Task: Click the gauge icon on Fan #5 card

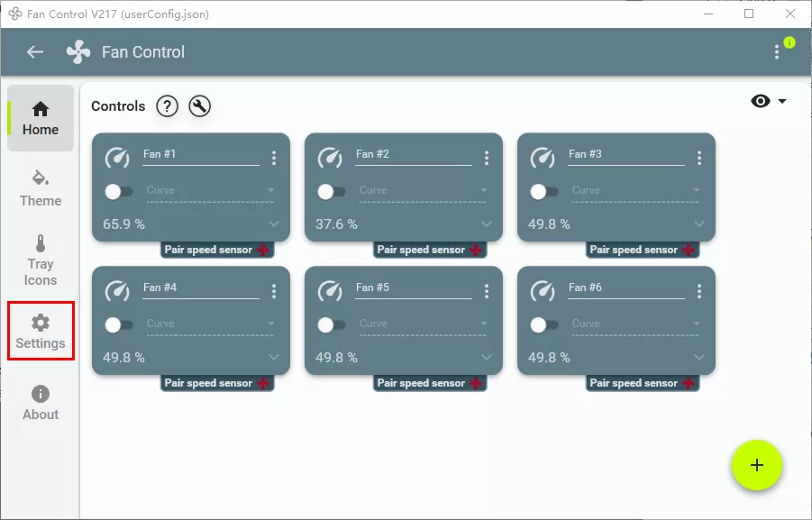Action: click(x=330, y=291)
